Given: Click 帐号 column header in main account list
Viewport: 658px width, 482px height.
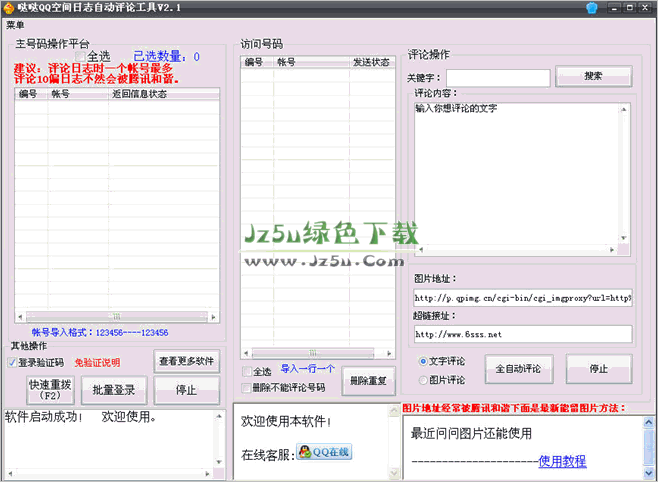Looking at the screenshot, I should point(78,94).
